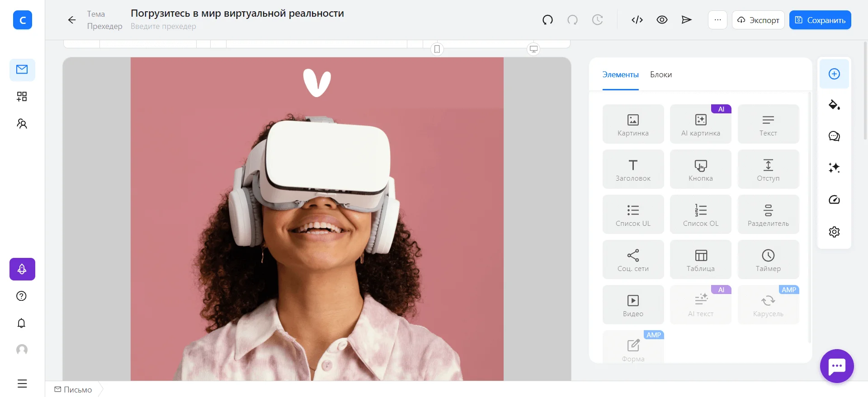Click the Письмо breadcrumb
The width and height of the screenshot is (868, 397).
73,389
